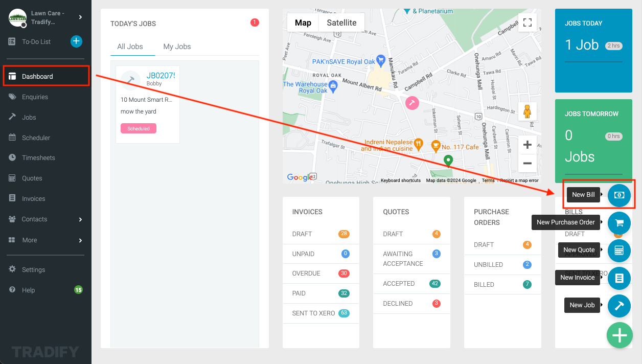
Task: Start a New Job via the hammer icon
Action: [x=619, y=306]
